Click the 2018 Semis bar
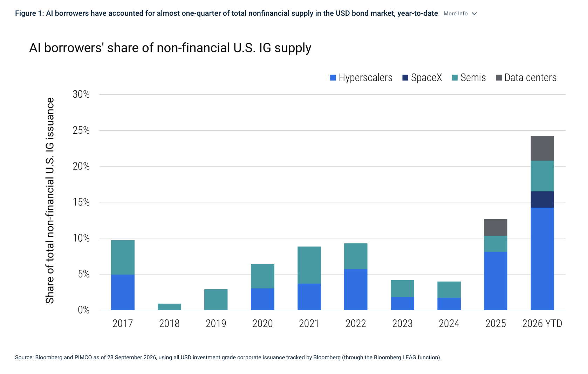This screenshot has height=374, width=588. coord(169,307)
